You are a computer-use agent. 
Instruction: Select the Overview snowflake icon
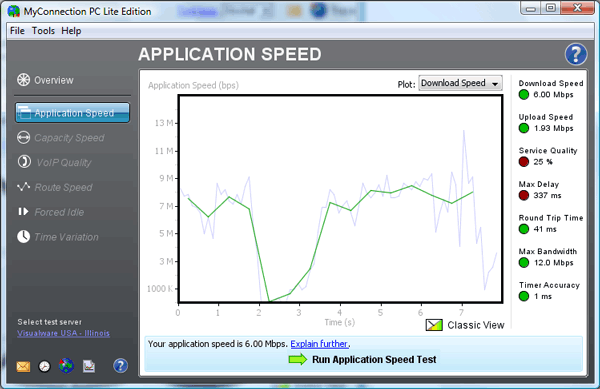23,80
